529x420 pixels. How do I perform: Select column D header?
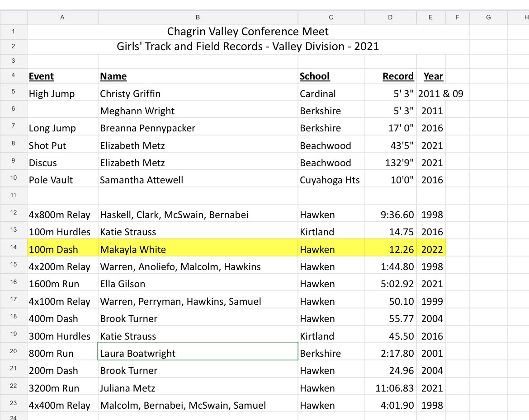coord(390,17)
